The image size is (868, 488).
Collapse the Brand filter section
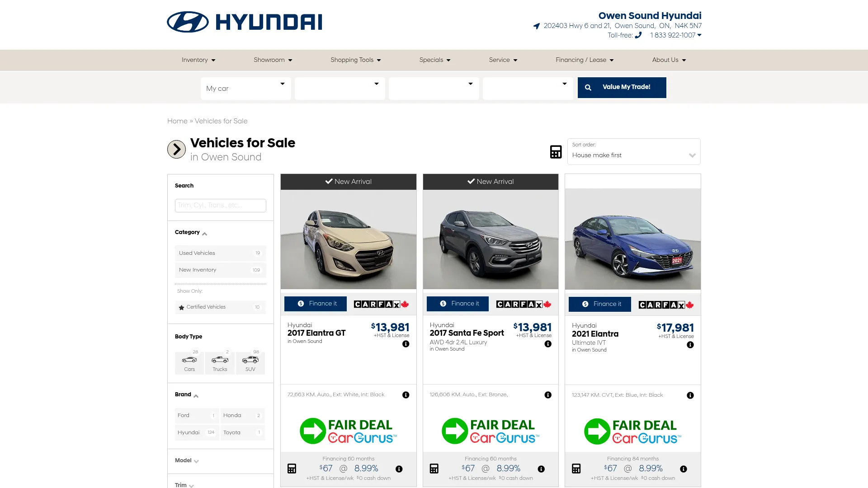coord(187,394)
